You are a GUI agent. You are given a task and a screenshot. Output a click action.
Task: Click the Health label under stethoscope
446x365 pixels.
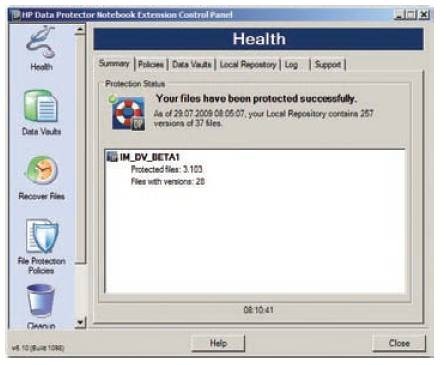pyautogui.click(x=41, y=67)
